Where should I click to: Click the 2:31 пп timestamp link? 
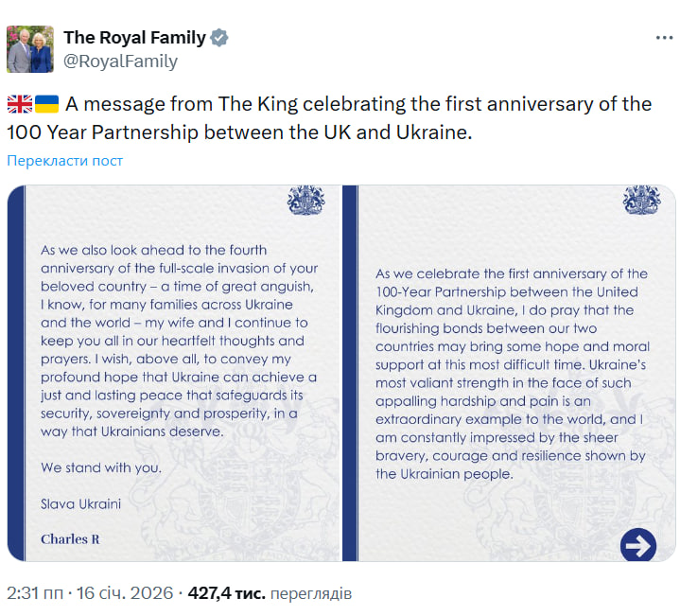coord(34,594)
